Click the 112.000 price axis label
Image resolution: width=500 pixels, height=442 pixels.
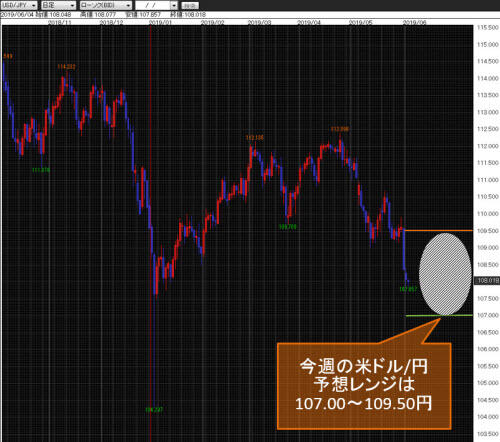coord(488,146)
